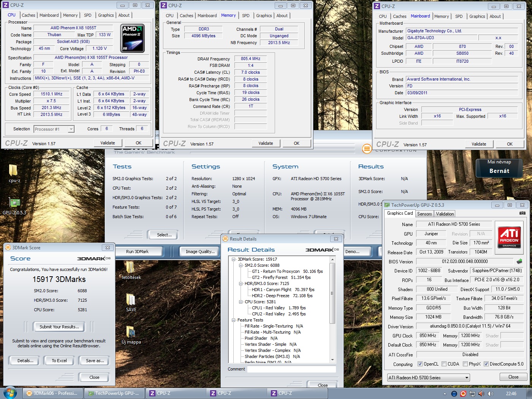Toggle the OpenCL checkbox in GPU-Z
Viewport: 532px width, 399px height.
point(420,364)
